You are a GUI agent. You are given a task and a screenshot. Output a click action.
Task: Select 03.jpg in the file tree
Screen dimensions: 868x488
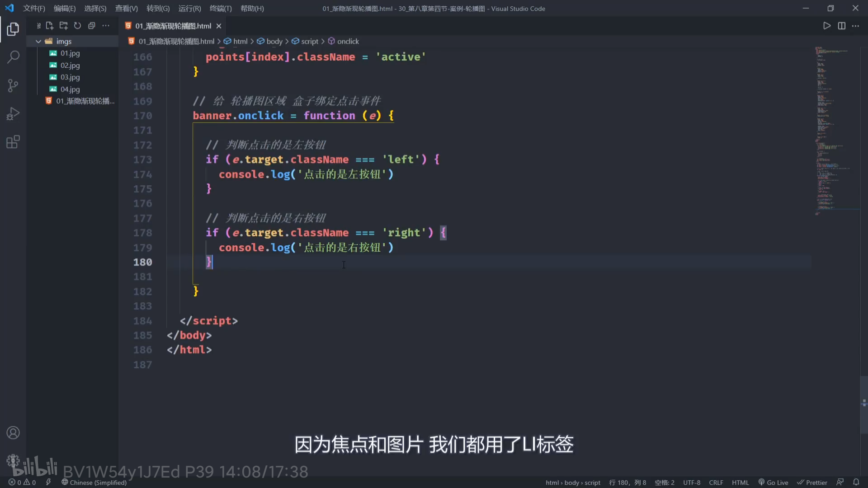pyautogui.click(x=70, y=77)
